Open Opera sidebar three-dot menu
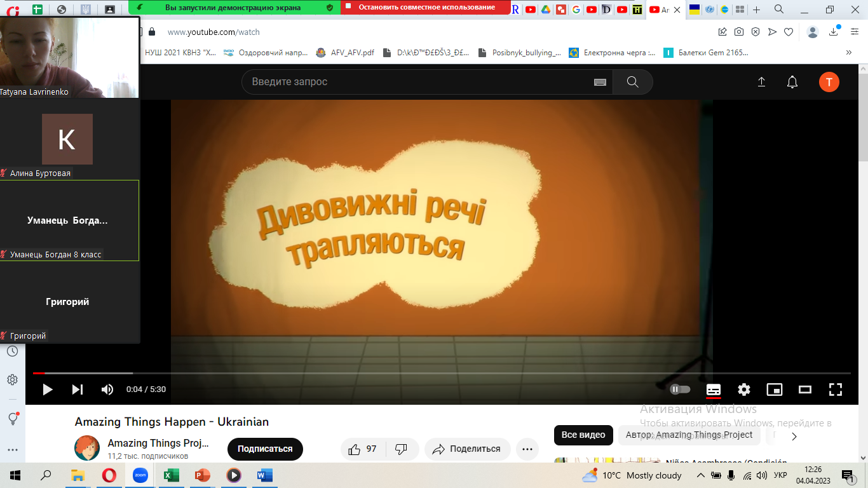The height and width of the screenshot is (488, 868). [x=12, y=449]
